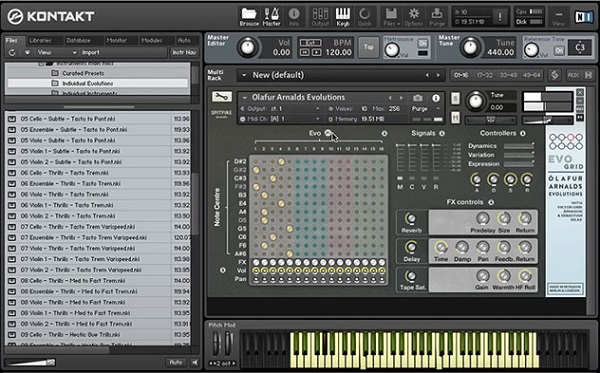Viewport: 600px width, 373px height.
Task: Click the transport play button under BPM
Action: tap(316, 52)
